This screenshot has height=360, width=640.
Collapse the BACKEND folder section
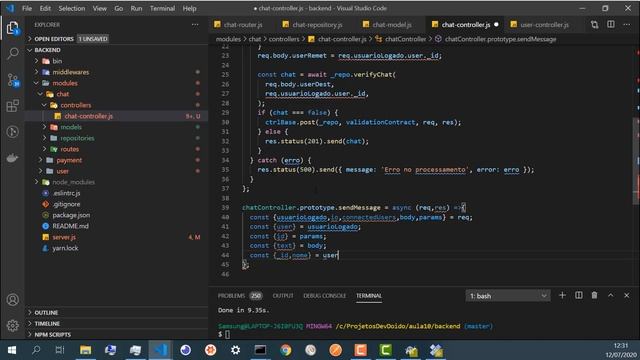click(x=117, y=50)
